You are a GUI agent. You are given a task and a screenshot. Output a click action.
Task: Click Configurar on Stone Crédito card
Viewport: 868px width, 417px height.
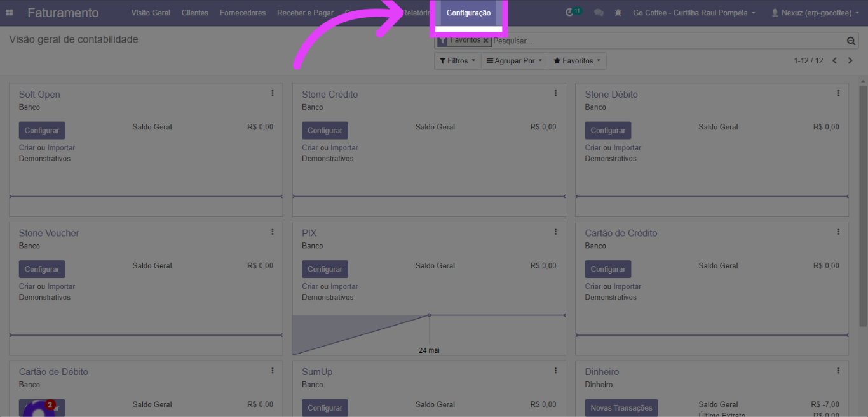[325, 131]
